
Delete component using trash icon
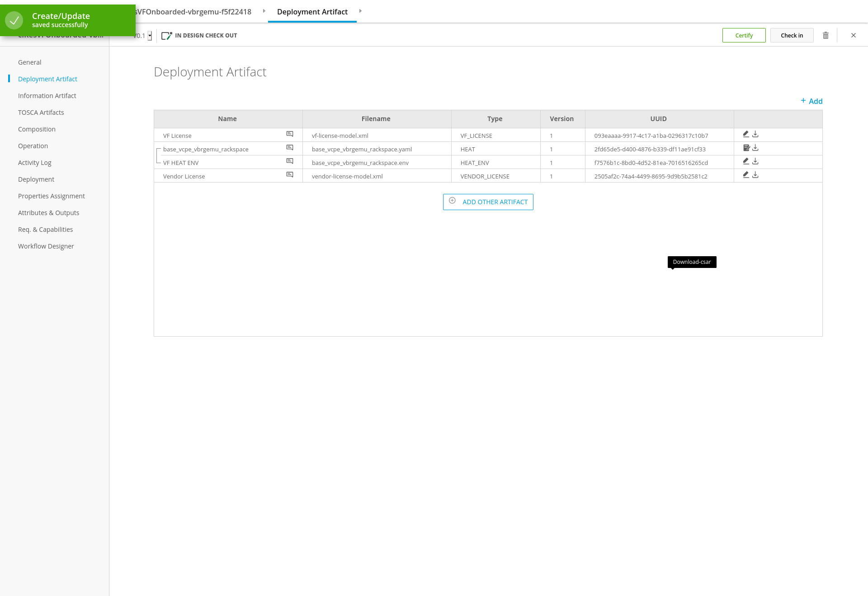pos(826,35)
